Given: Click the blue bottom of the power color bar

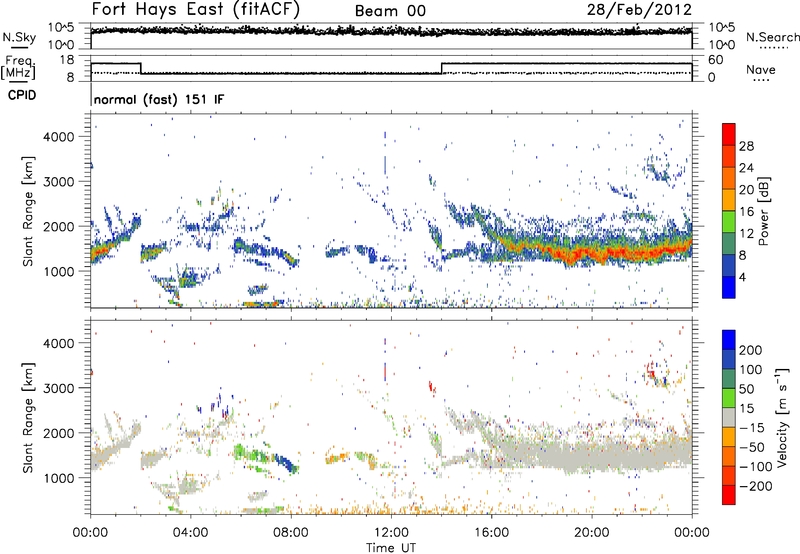Looking at the screenshot, I should 729,287.
